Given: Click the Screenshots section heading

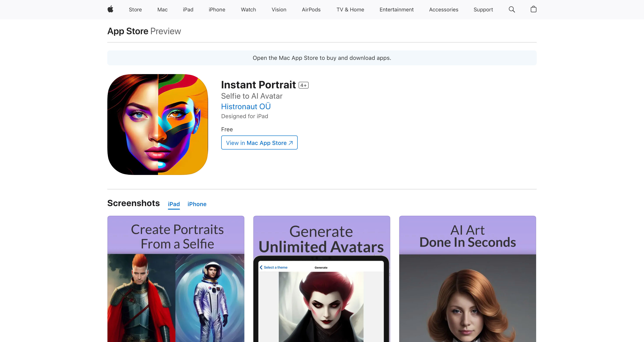Looking at the screenshot, I should click(133, 203).
